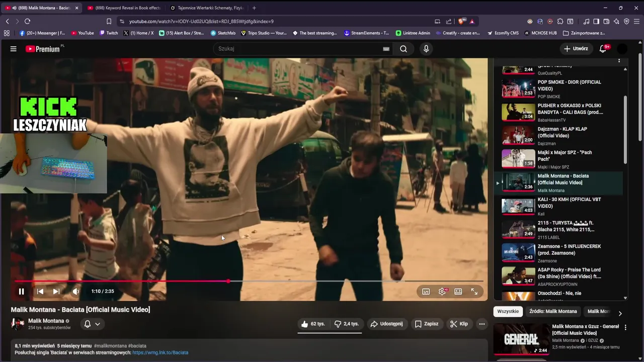
Task: Open Twitch bookmark
Action: coord(109,33)
